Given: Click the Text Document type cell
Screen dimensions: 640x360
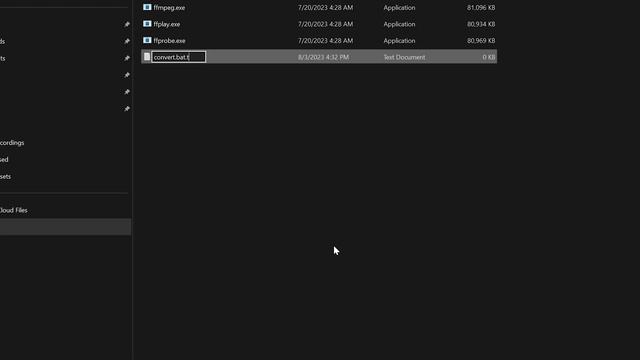Looking at the screenshot, I should (404, 57).
